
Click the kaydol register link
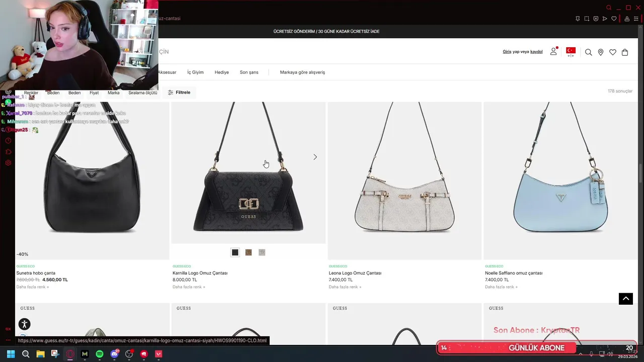(x=536, y=52)
